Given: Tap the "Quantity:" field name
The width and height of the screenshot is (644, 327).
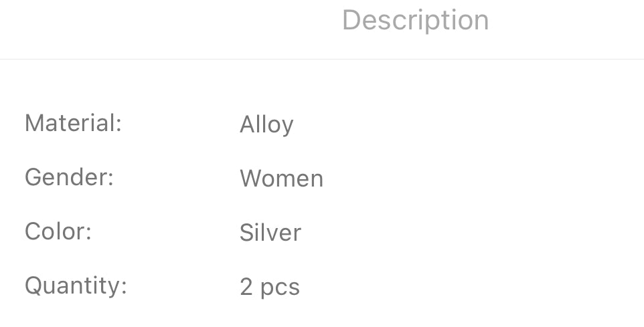Looking at the screenshot, I should click(x=76, y=286).
